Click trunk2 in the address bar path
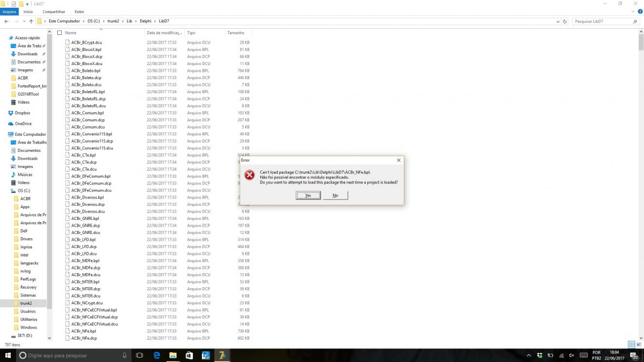The width and height of the screenshot is (644, 362). tap(113, 21)
